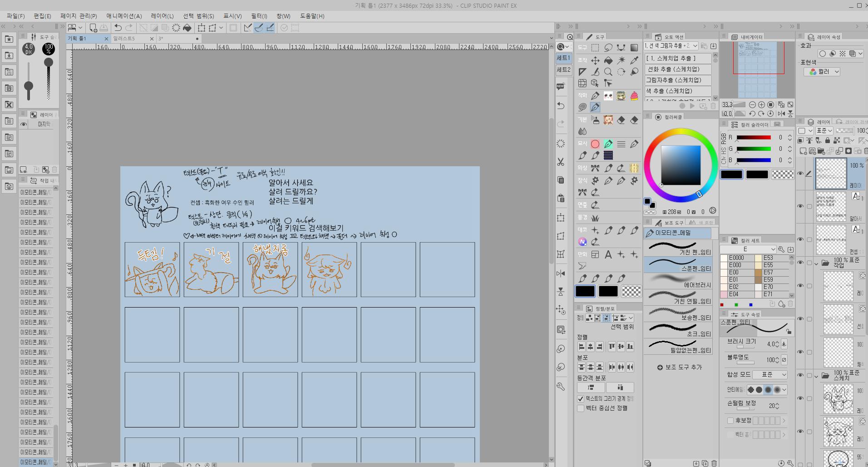Click zoom in plus icon in Navigator
This screenshot has width=868, height=467.
tap(761, 104)
